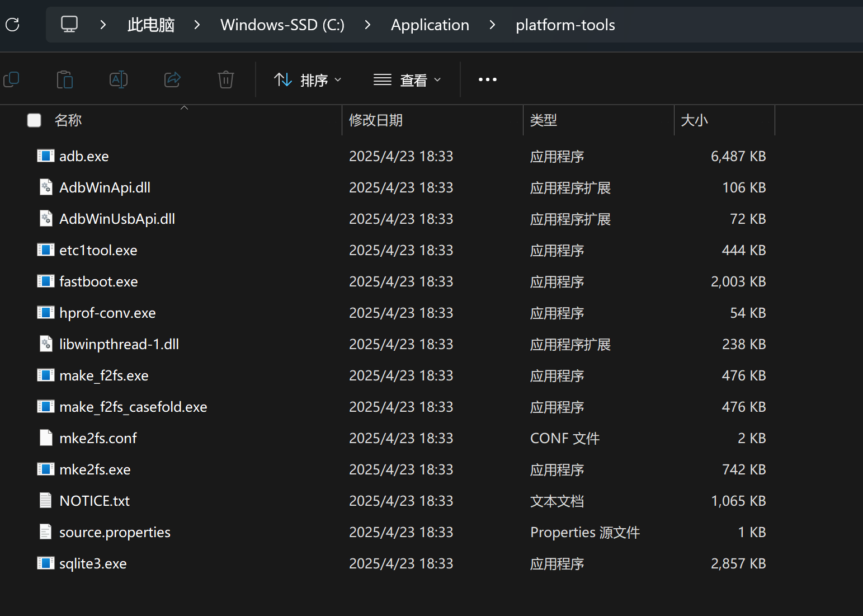Select the AdbWinUsbApi.dll file name
Viewport: 863px width, 616px height.
pos(117,219)
